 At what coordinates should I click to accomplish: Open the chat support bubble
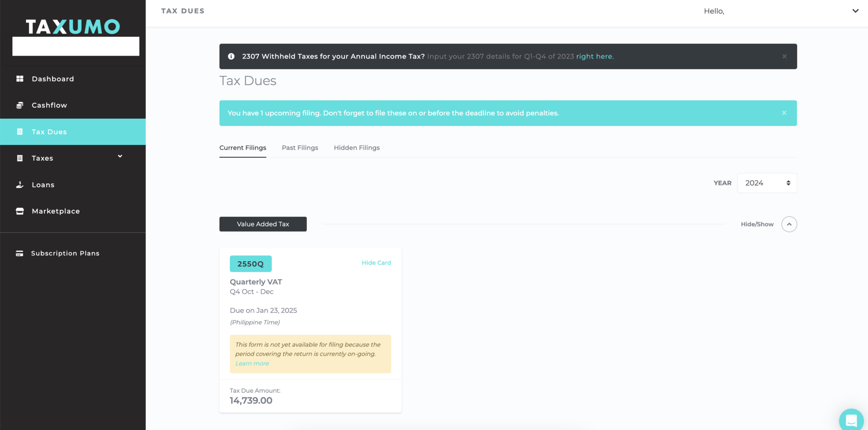(x=851, y=420)
